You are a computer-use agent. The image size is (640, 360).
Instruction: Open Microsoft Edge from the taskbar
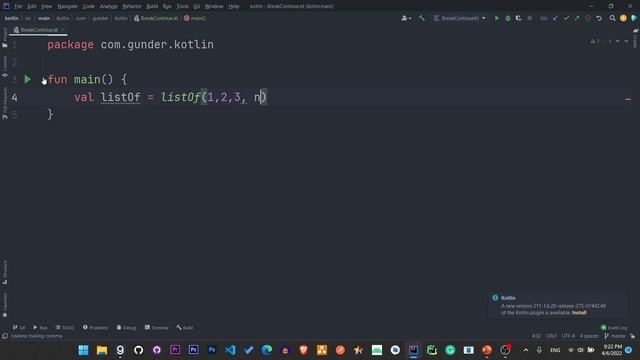pos(267,350)
